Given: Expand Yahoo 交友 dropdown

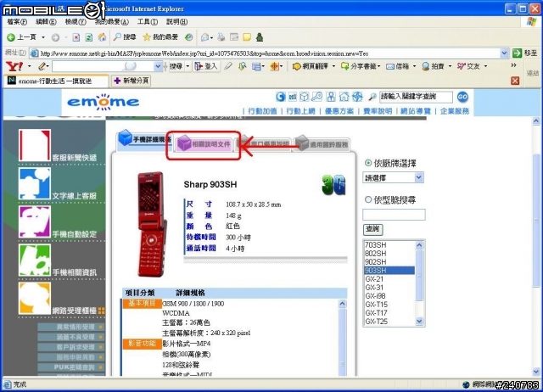Looking at the screenshot, I should [485, 66].
